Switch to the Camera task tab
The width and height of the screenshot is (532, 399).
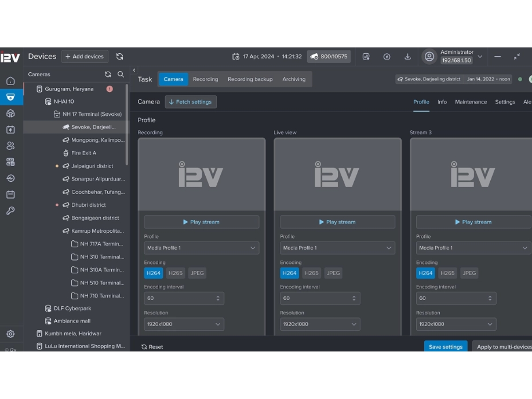[173, 79]
